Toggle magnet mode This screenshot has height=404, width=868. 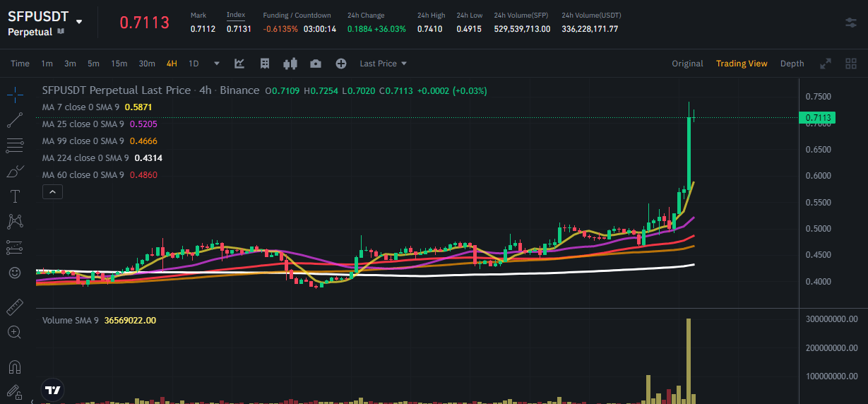[x=15, y=367]
